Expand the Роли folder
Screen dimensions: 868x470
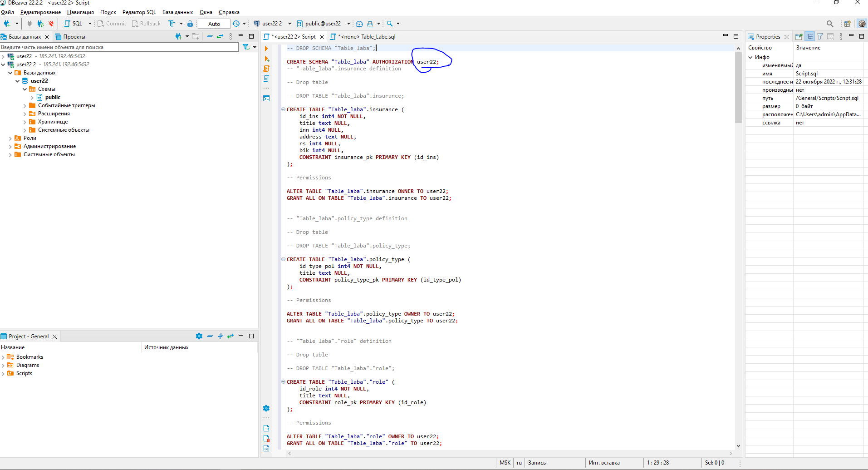10,138
